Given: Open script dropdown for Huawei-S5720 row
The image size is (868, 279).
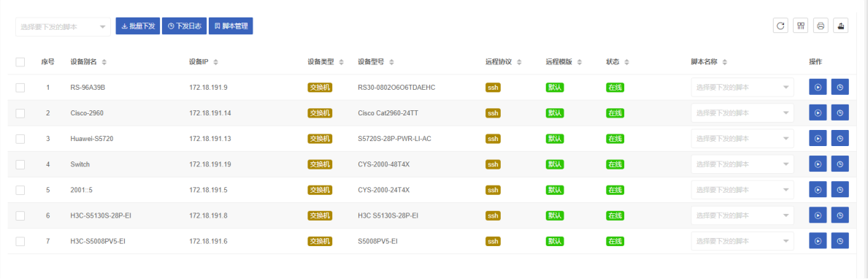Looking at the screenshot, I should tap(742, 139).
